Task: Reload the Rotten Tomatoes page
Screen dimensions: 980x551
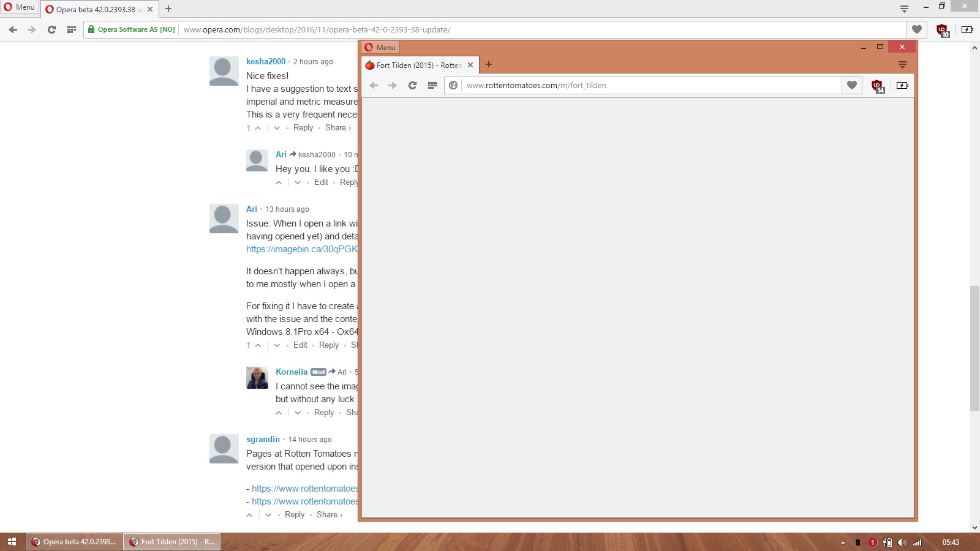Action: [x=412, y=85]
